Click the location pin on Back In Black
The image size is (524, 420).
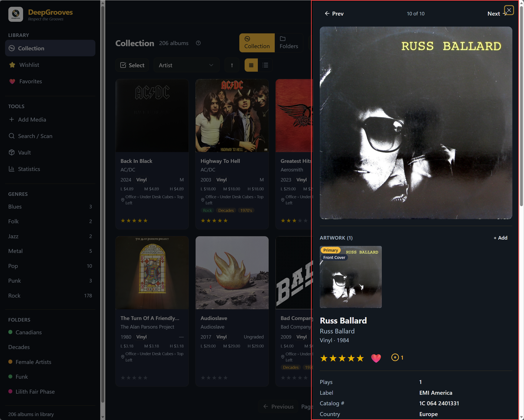coord(123,200)
